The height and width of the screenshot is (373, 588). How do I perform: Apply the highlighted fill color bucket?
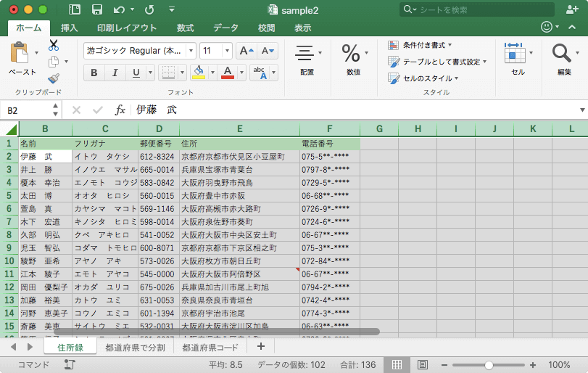[x=199, y=72]
